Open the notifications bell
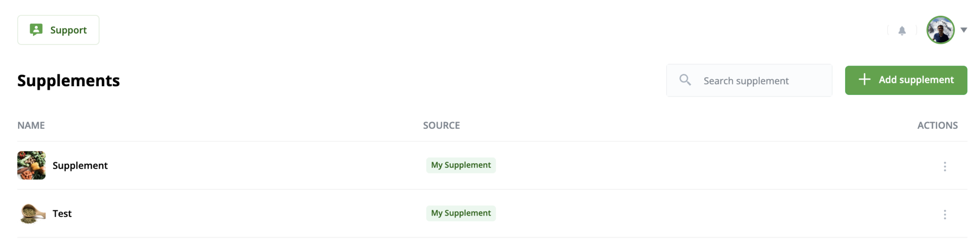Viewport: 980px width, 252px height. [902, 31]
